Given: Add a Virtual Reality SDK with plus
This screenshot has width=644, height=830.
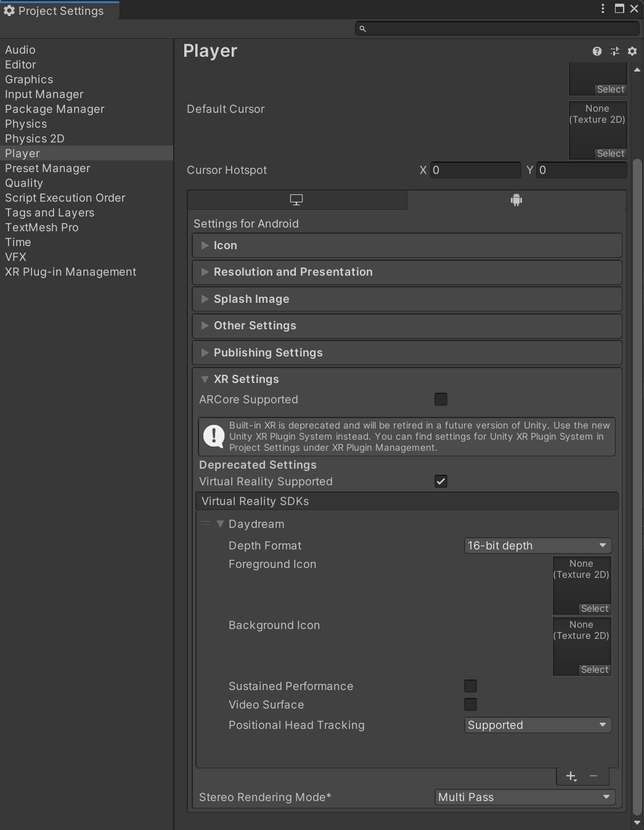Looking at the screenshot, I should [x=571, y=776].
